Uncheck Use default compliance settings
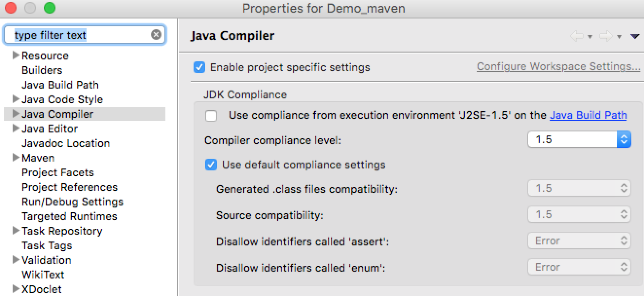644x296 pixels. pos(211,165)
